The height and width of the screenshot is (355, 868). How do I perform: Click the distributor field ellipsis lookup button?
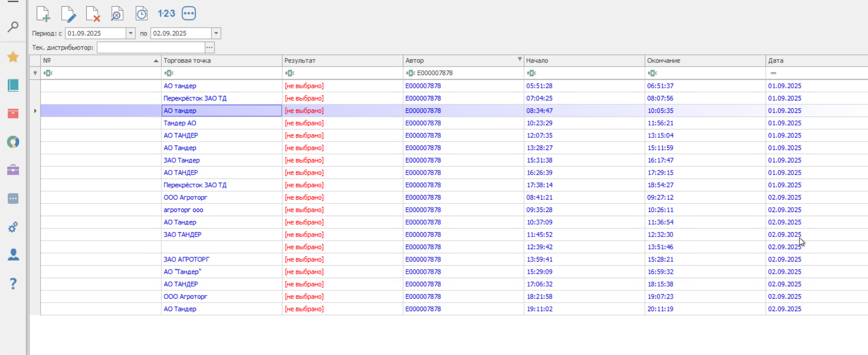pos(209,48)
